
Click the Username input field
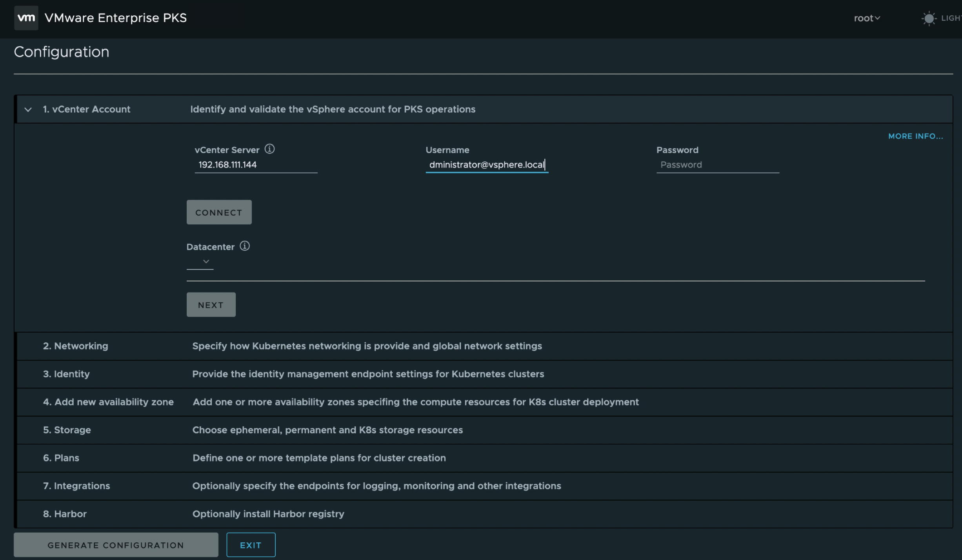click(487, 165)
